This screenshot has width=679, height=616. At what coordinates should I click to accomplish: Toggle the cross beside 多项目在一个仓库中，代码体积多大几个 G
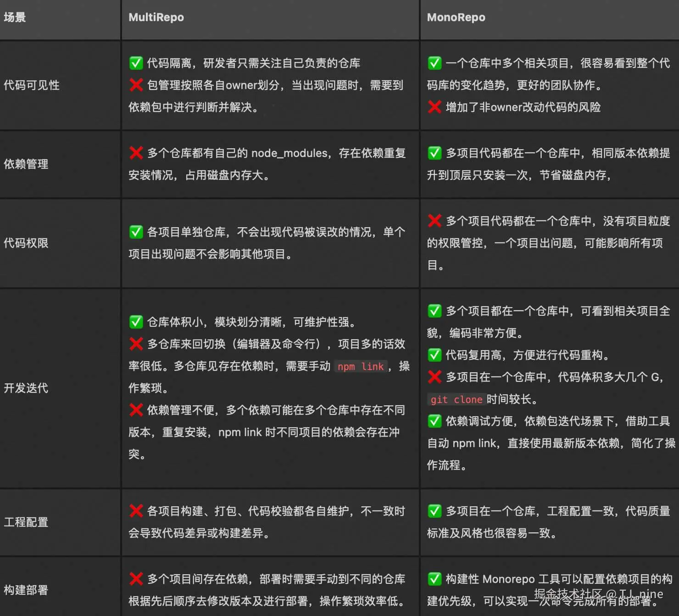click(434, 377)
